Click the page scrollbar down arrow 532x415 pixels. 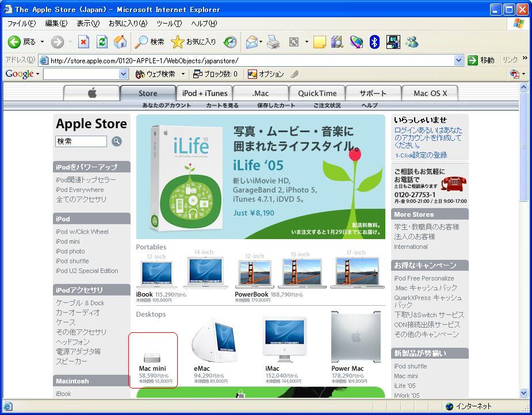(523, 393)
